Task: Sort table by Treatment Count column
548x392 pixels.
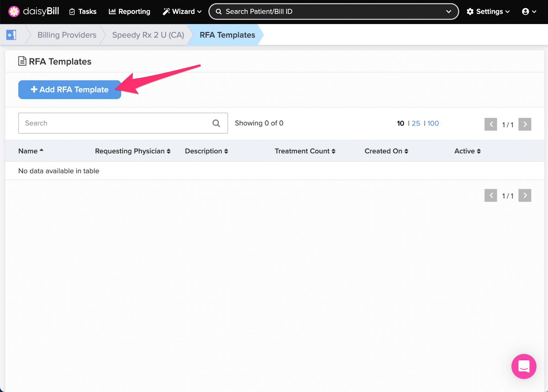Action: [x=305, y=151]
